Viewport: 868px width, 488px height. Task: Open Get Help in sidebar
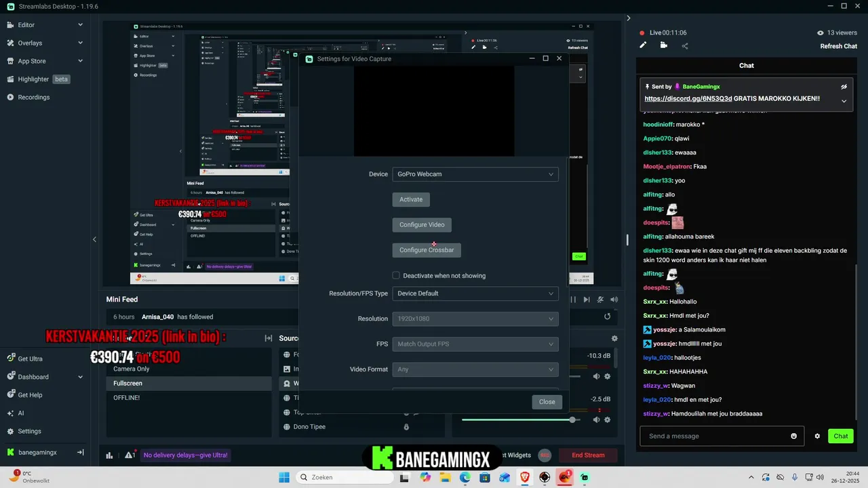pyautogui.click(x=25, y=395)
